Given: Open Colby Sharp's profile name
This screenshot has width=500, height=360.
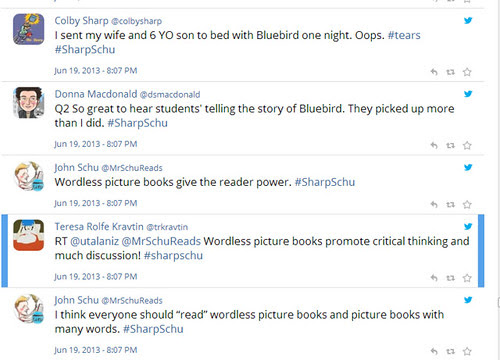Looking at the screenshot, I should [81, 21].
